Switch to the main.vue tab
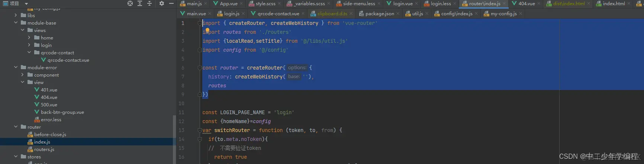The height and width of the screenshot is (164, 644). [196, 14]
